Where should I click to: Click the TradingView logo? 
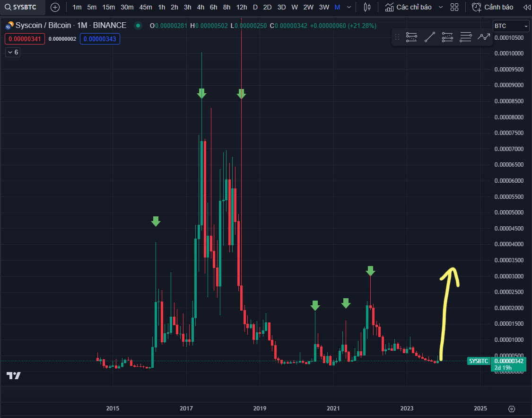pos(14,375)
